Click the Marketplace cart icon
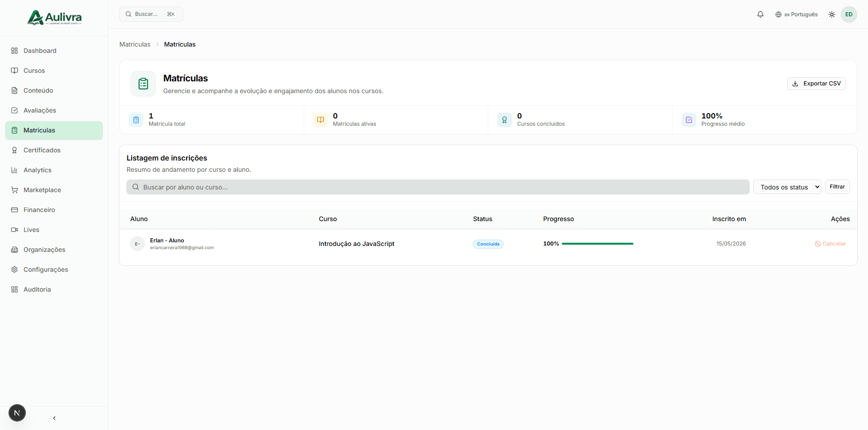868x430 pixels. (14, 190)
